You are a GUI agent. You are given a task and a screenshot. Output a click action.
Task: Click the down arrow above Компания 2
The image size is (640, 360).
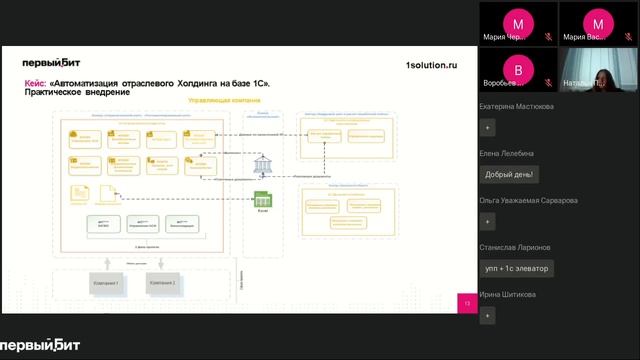tap(161, 263)
